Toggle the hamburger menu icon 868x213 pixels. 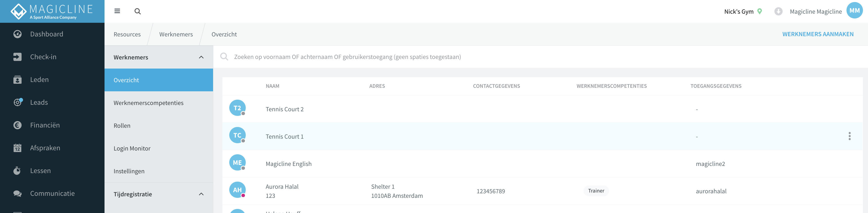point(117,11)
